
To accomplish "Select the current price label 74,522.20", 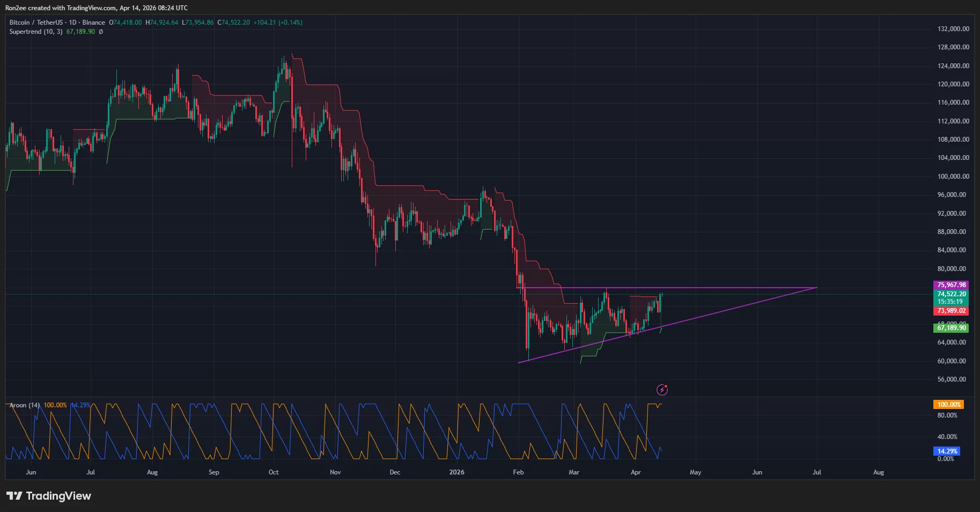I will coord(950,294).
